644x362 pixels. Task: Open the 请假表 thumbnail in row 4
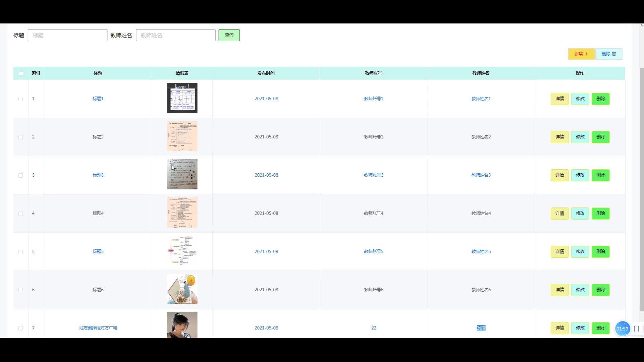point(182,213)
